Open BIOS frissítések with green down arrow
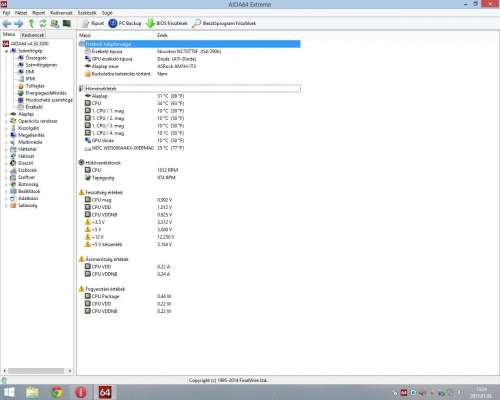Screen dimensions: 500x400 [167, 23]
